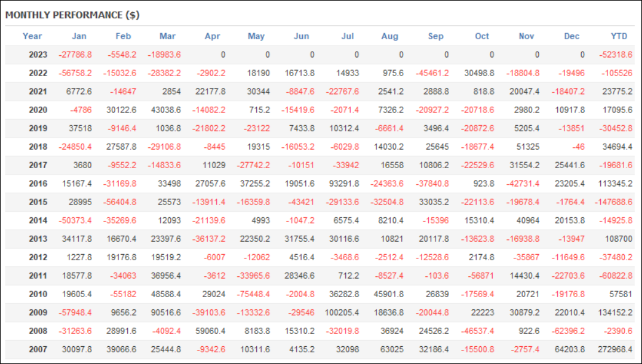Click the 2013 YTD value 108700

point(618,238)
